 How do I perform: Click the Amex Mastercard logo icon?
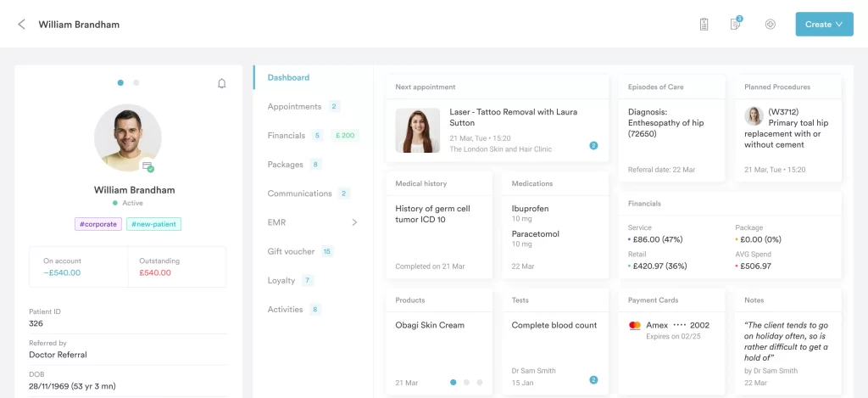634,326
